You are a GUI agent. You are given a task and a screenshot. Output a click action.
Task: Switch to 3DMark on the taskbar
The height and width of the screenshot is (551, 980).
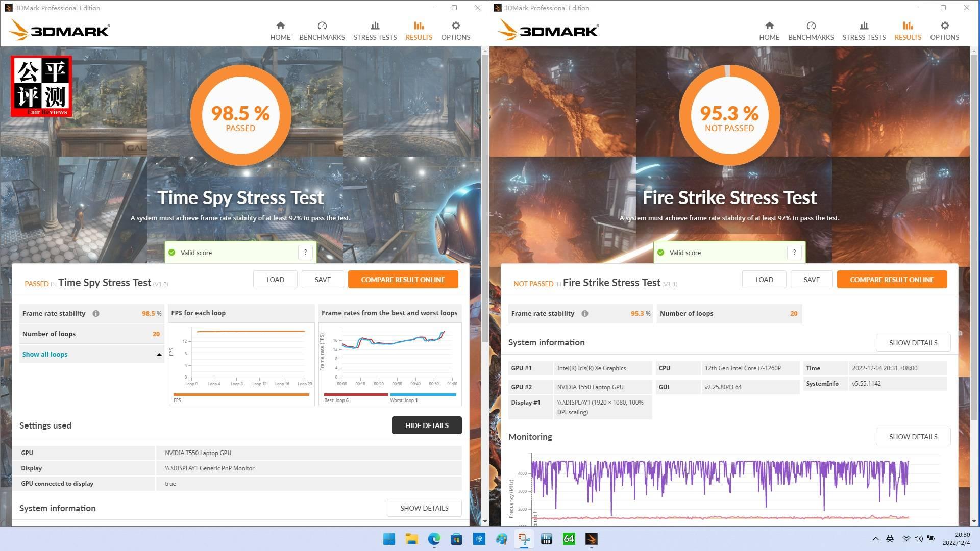coord(591,539)
